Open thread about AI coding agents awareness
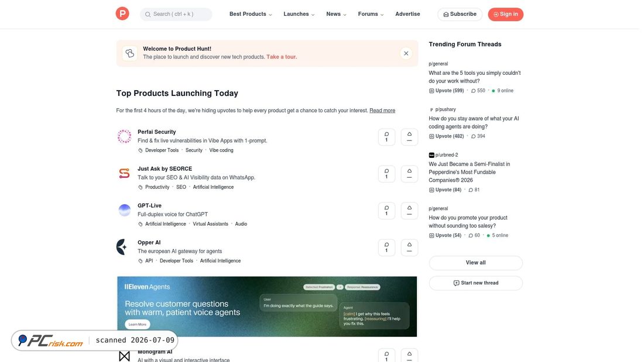The height and width of the screenshot is (362, 644). [474, 123]
